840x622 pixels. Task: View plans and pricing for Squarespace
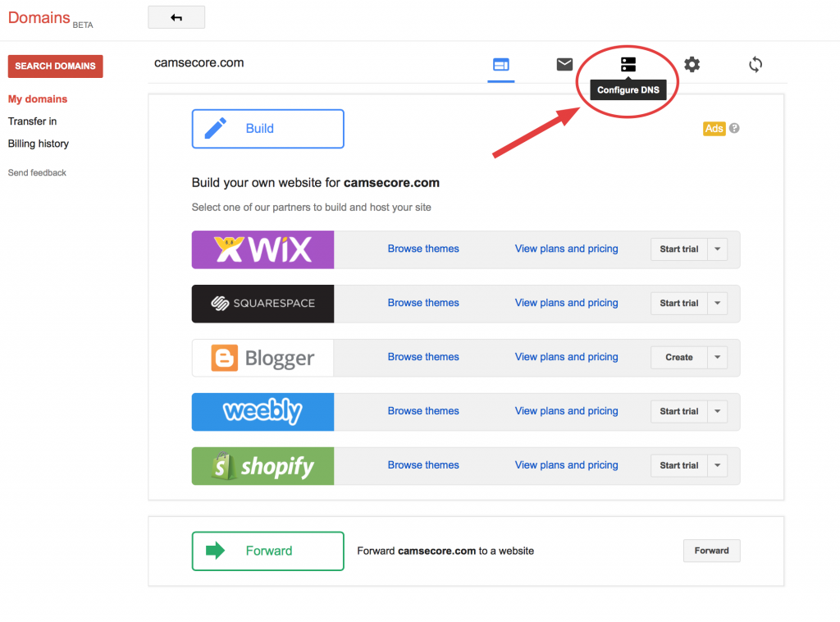566,303
